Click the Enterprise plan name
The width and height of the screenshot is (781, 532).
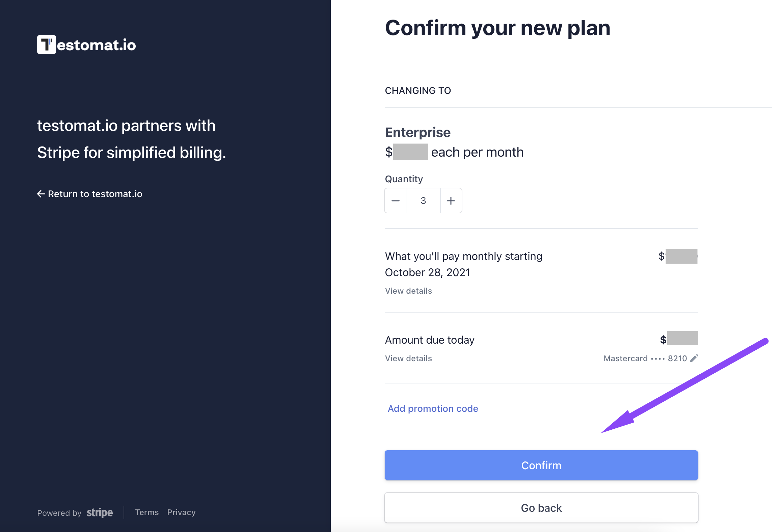click(418, 132)
